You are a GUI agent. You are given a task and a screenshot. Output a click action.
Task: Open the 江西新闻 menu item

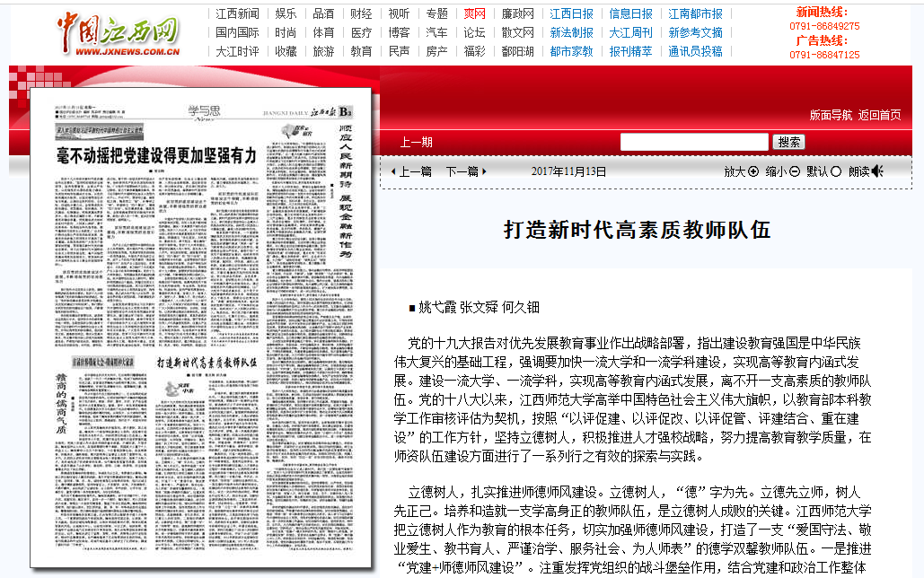point(237,14)
